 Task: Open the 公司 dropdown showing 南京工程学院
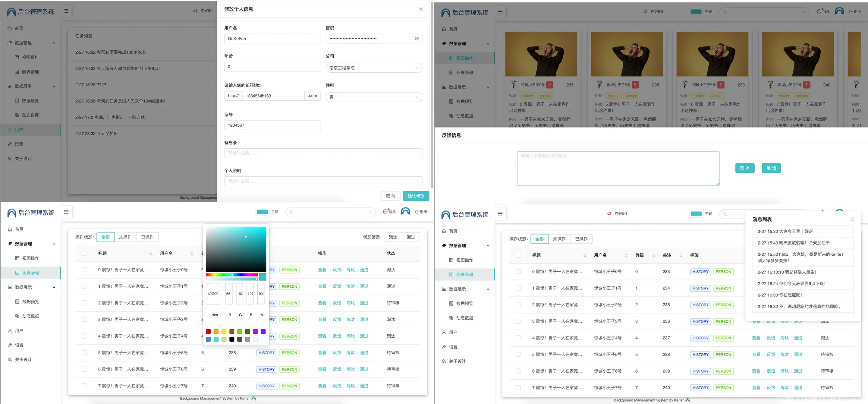[374, 68]
